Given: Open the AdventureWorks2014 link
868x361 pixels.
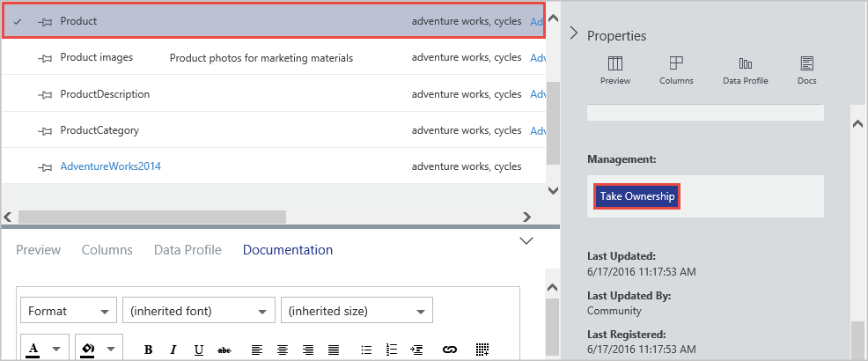Looking at the screenshot, I should pyautogui.click(x=111, y=166).
